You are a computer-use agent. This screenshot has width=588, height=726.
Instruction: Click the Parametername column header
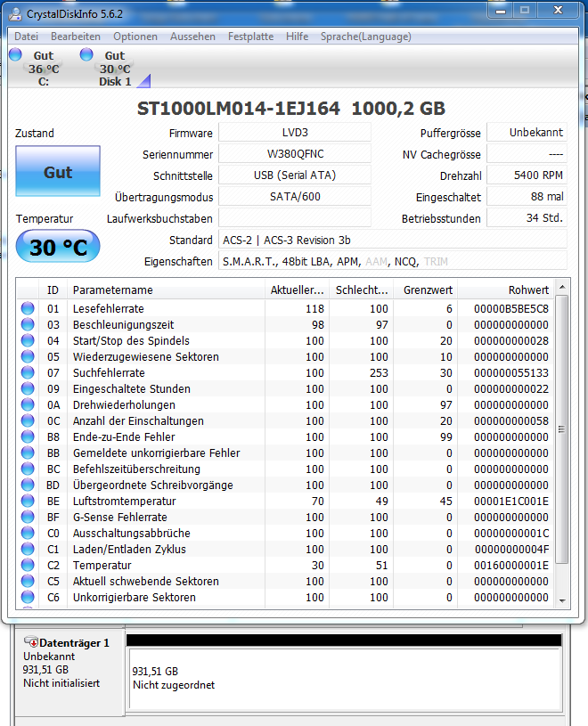point(166,290)
